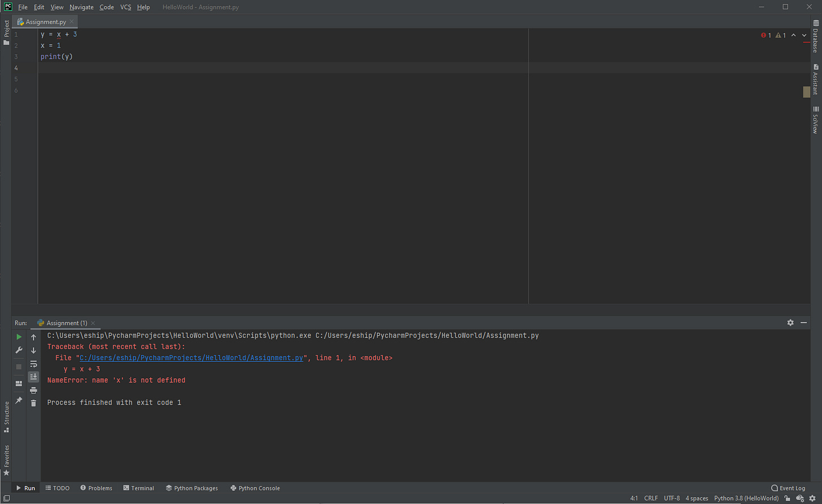Change CRLF line separator
Viewport: 822px width, 504px height.
[x=651, y=498]
